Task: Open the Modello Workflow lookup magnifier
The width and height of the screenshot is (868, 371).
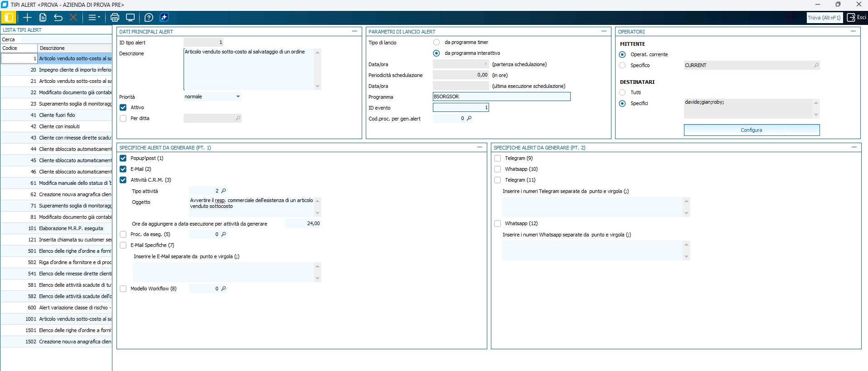Action: pos(223,289)
